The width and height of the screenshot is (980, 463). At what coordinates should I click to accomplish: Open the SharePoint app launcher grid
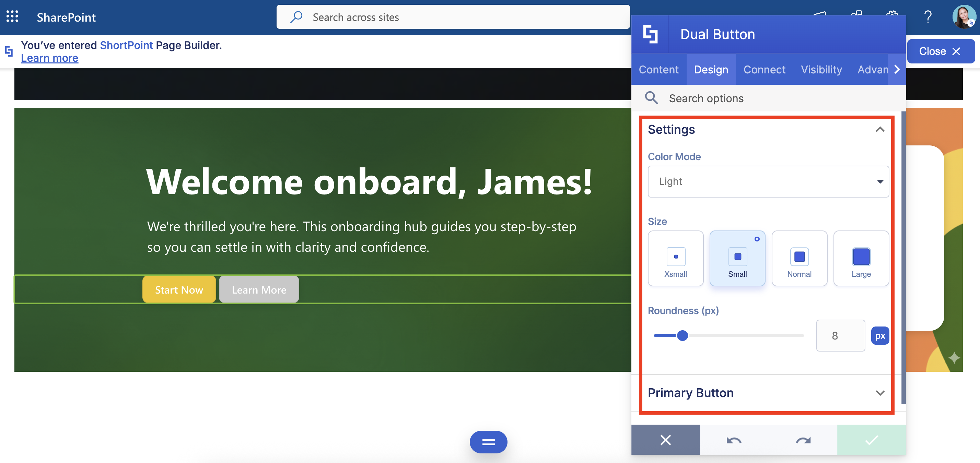(x=12, y=17)
